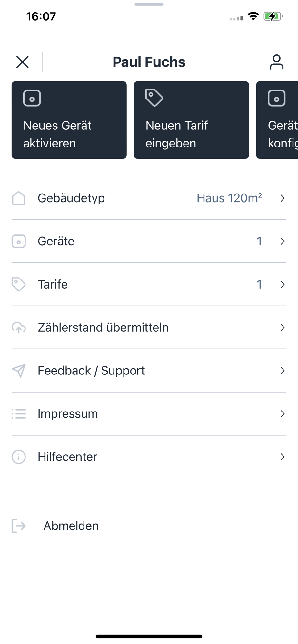
Task: Tap the info icon beside Hilfecenter
Action: point(19,457)
